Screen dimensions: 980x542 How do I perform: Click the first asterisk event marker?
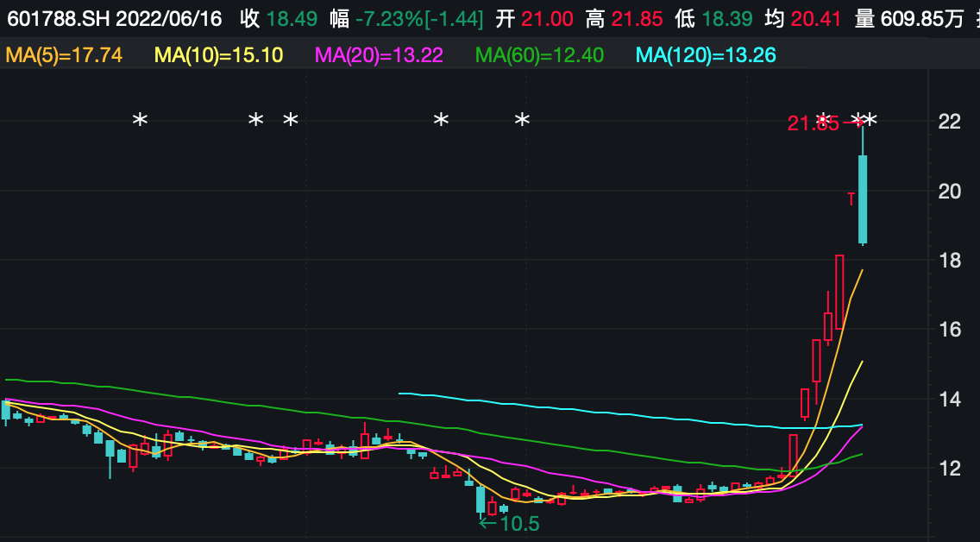(x=140, y=119)
